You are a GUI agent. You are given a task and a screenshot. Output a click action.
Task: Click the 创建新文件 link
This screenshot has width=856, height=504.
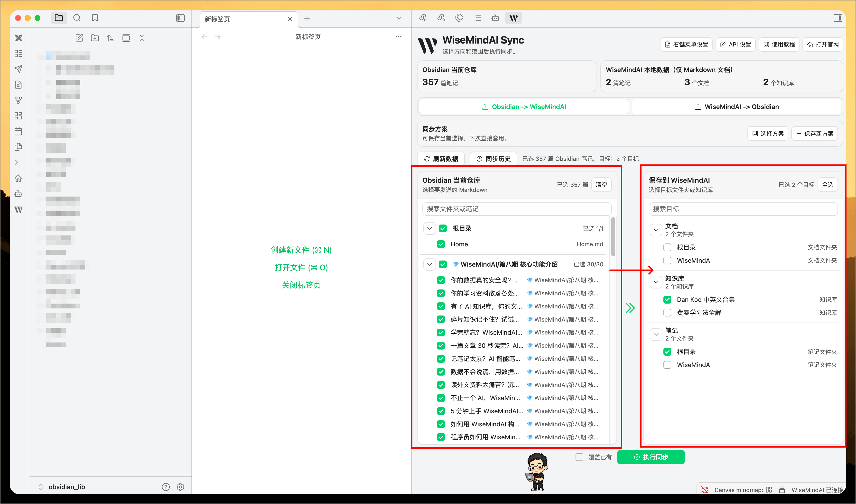tap(301, 250)
